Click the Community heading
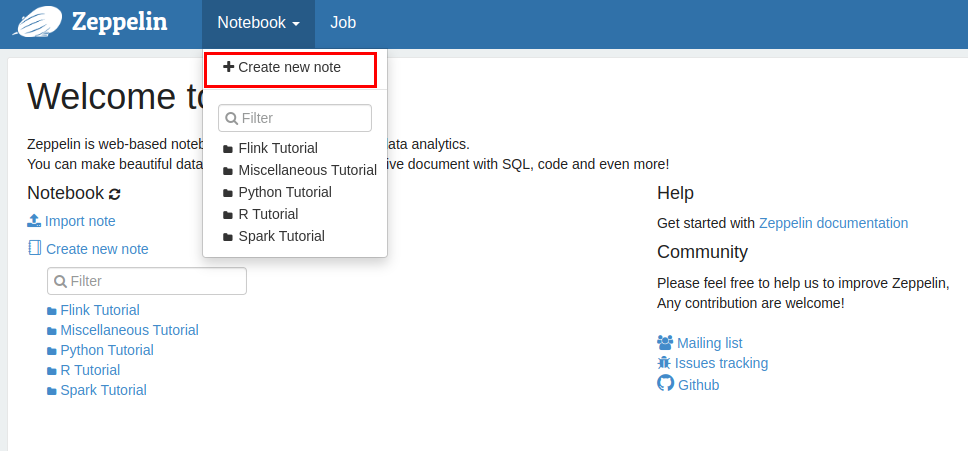This screenshot has height=451, width=968. [703, 252]
